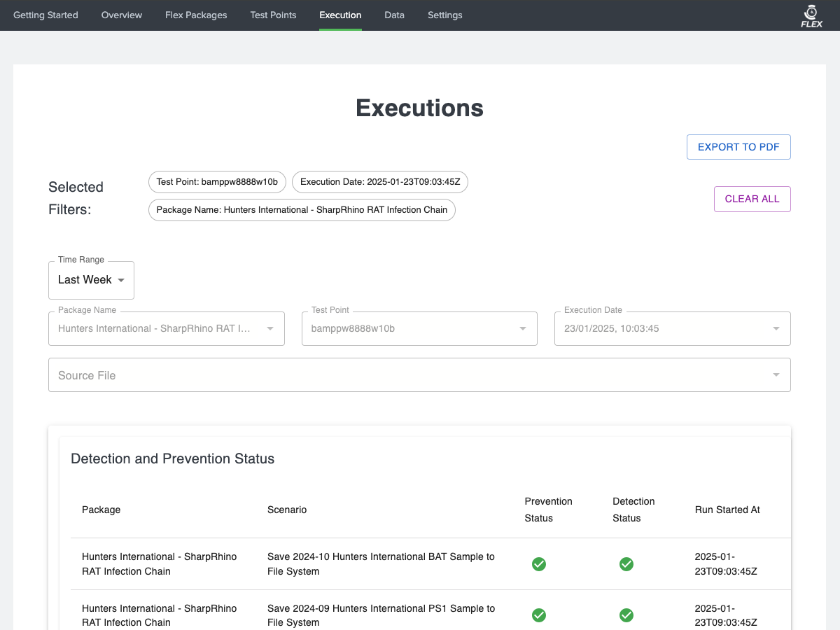840x630 pixels.
Task: Open the Test Point dropdown
Action: pyautogui.click(x=419, y=328)
